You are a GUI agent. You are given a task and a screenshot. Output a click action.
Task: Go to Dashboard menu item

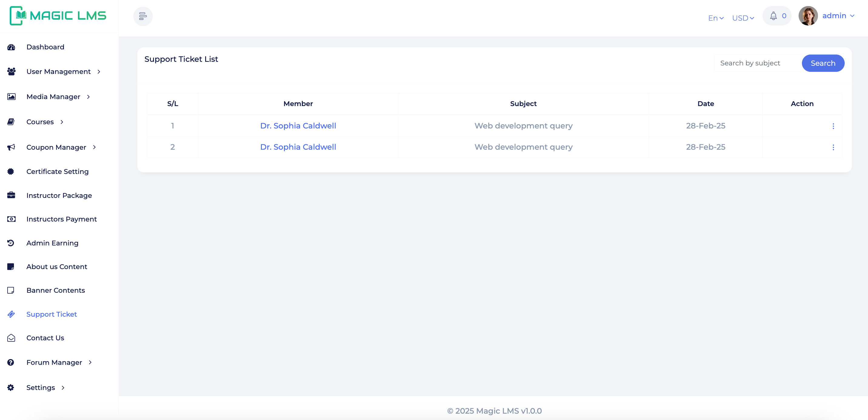[45, 47]
